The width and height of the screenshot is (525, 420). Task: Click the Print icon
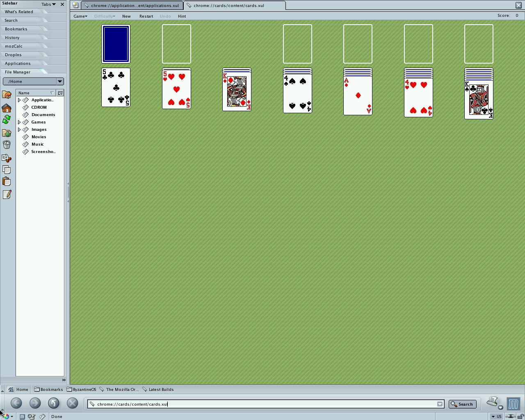pos(492,402)
